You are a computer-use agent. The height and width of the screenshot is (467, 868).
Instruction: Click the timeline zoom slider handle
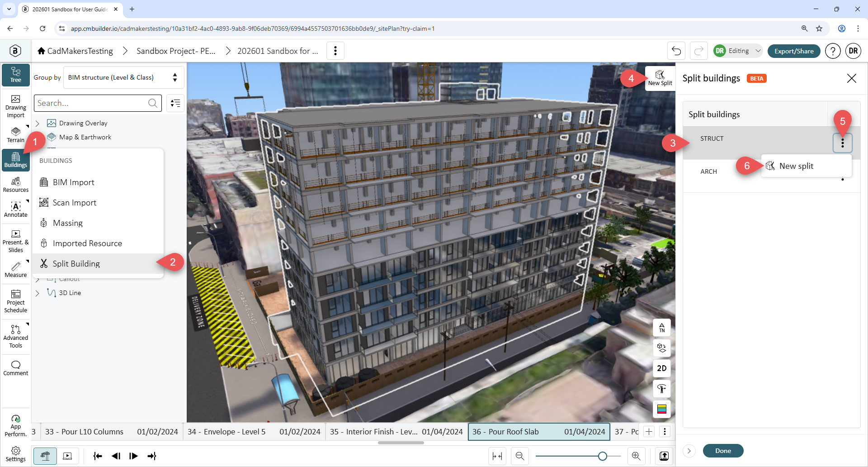click(x=602, y=456)
